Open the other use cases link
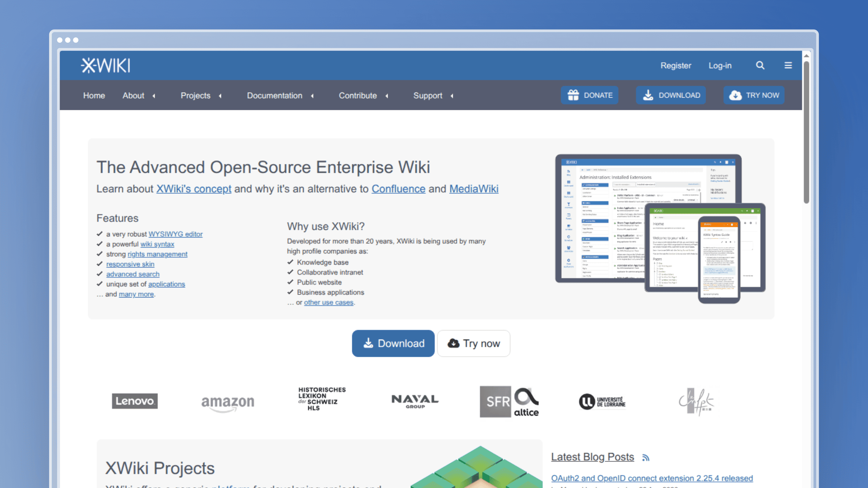 [x=328, y=303]
